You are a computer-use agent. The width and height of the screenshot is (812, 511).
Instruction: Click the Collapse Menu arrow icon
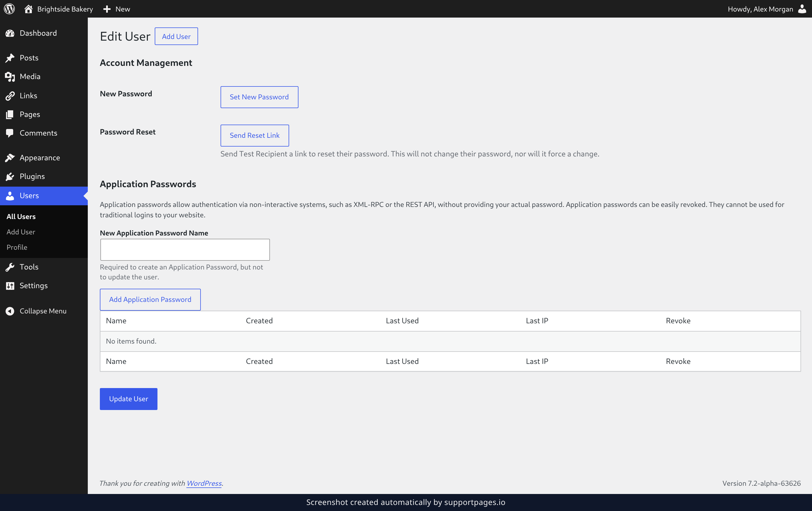10,311
